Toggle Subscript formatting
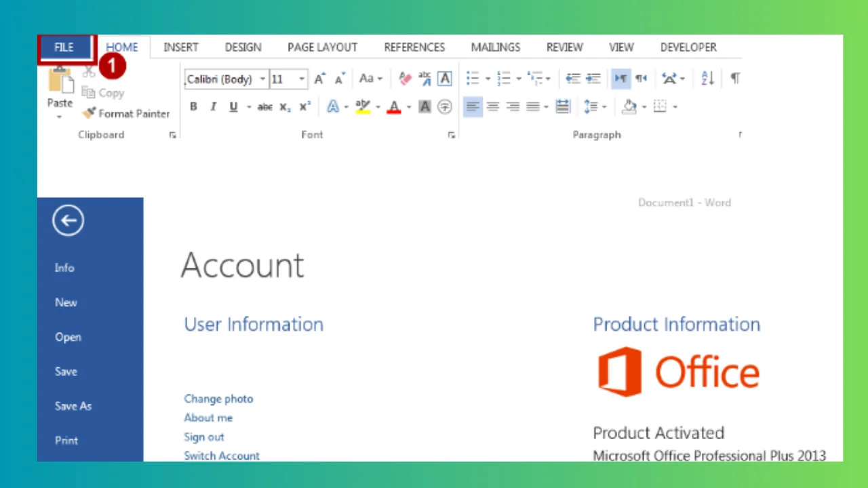The width and height of the screenshot is (868, 488). coord(285,107)
